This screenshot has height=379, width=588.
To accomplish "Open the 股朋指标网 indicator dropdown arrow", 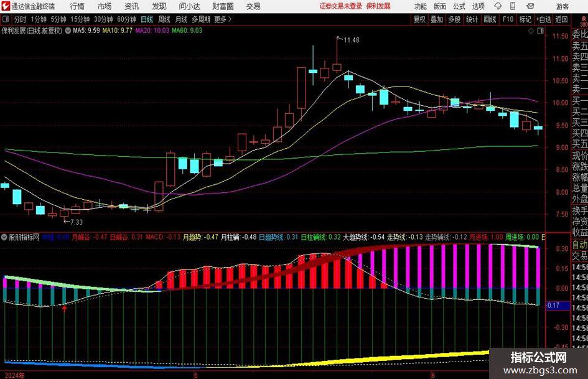I will coord(4,237).
